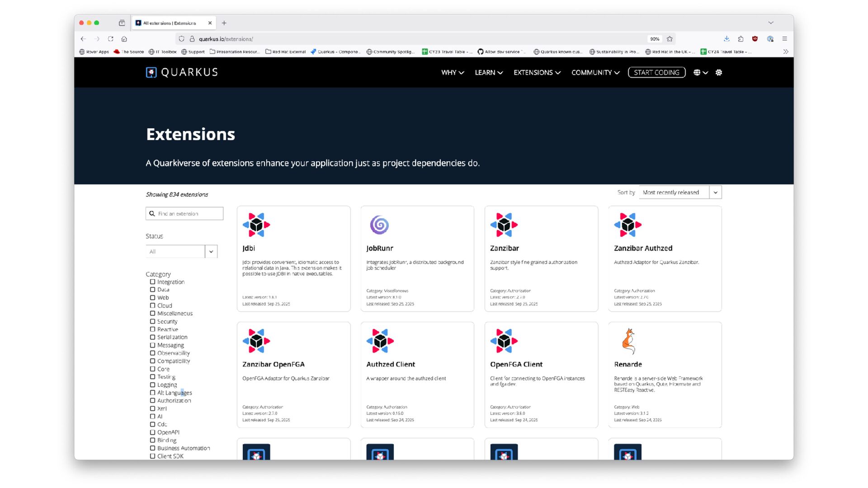Reload the page in browser toolbar

(110, 39)
